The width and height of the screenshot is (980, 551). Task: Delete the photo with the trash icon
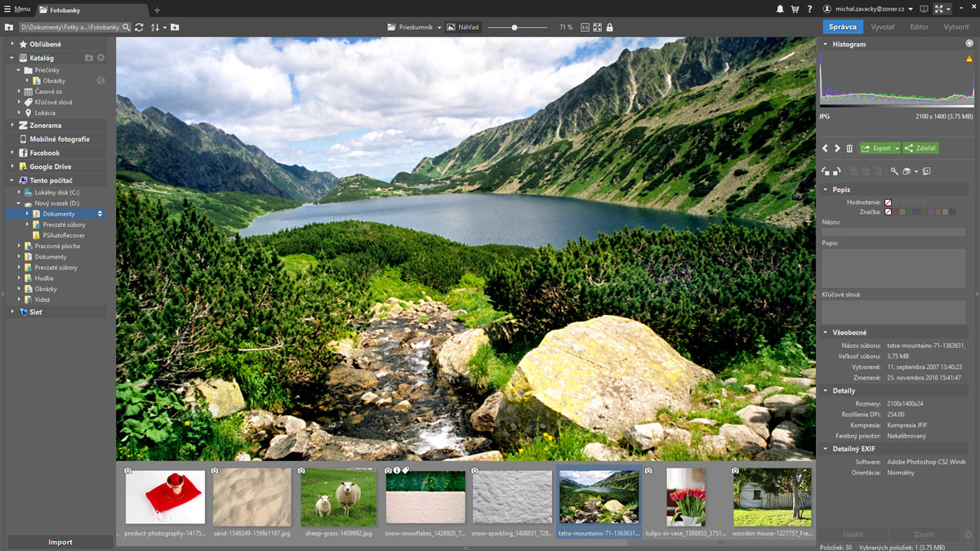pyautogui.click(x=849, y=149)
